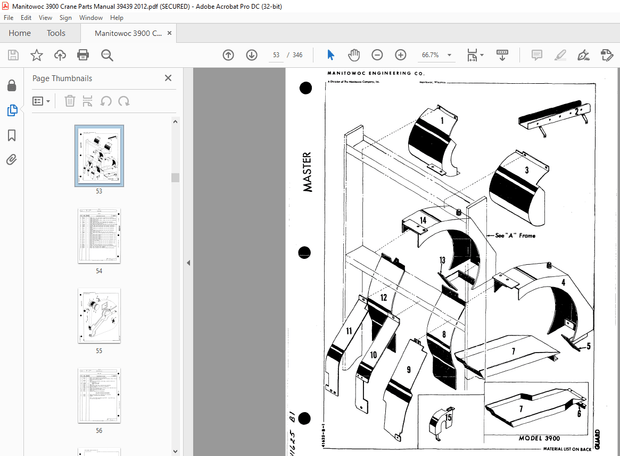
Task: Open thumbnail options dropdown menu
Action: 42,100
